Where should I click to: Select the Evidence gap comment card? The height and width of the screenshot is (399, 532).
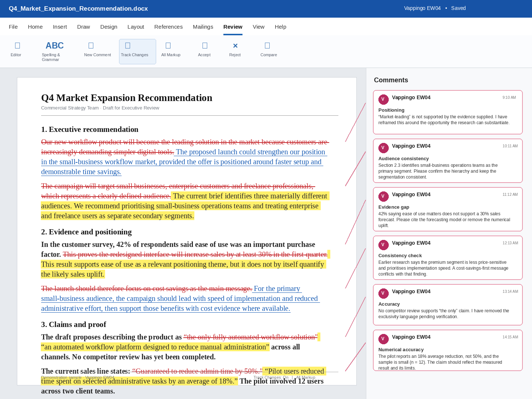point(448,209)
